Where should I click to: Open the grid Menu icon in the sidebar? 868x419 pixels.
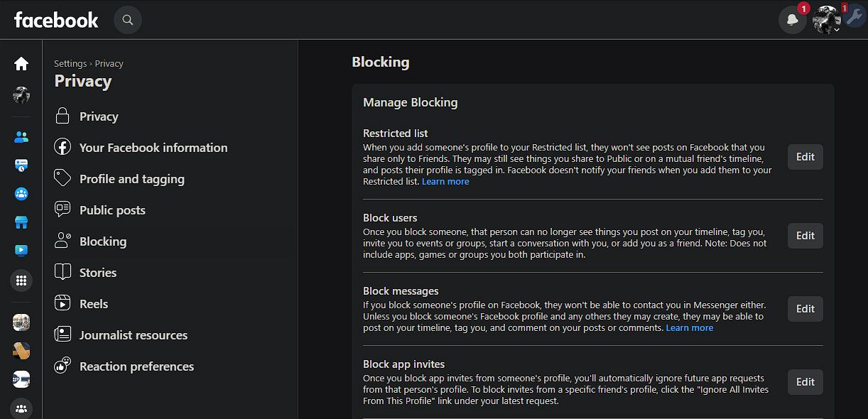(21, 281)
